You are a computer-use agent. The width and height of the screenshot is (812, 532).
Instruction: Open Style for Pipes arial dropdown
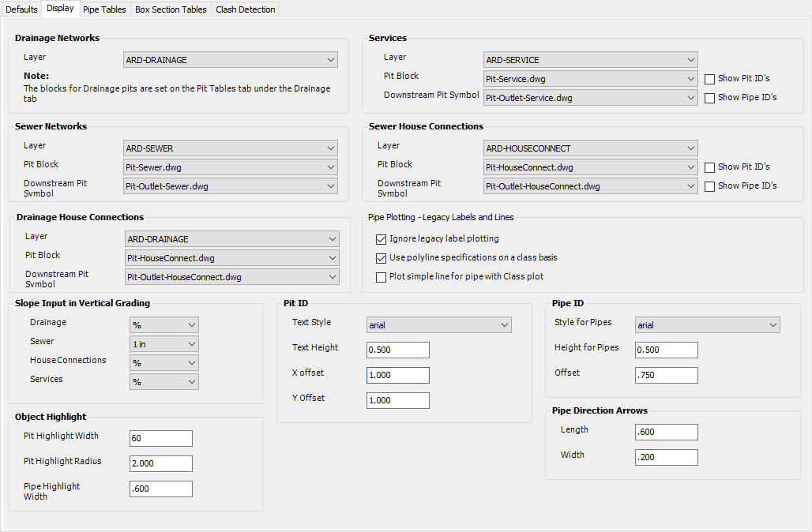[x=708, y=325]
